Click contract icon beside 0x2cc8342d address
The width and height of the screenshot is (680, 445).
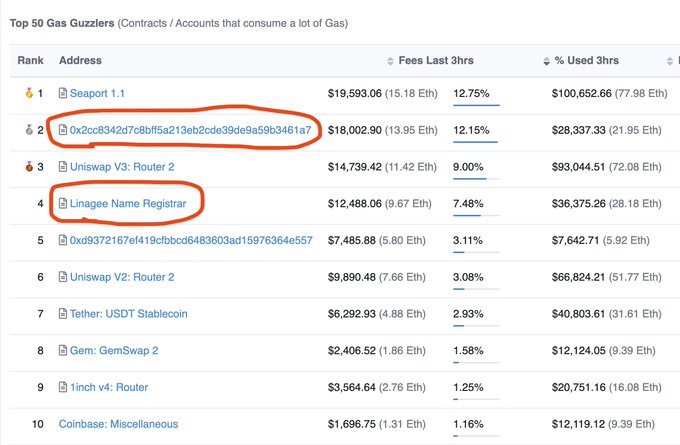(63, 130)
